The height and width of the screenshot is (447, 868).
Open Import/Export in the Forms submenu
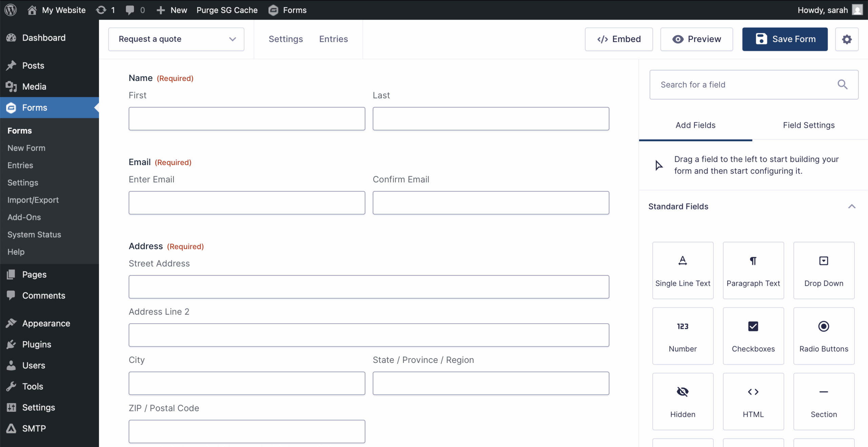coord(33,200)
